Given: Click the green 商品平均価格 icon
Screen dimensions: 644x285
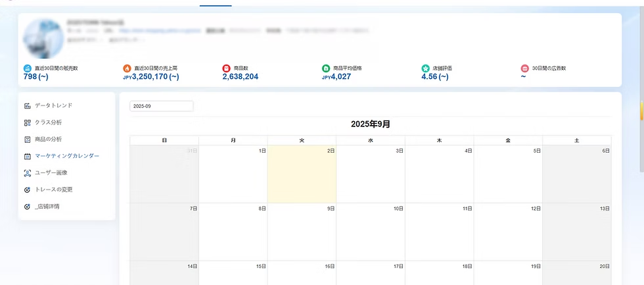Looking at the screenshot, I should pyautogui.click(x=326, y=68).
